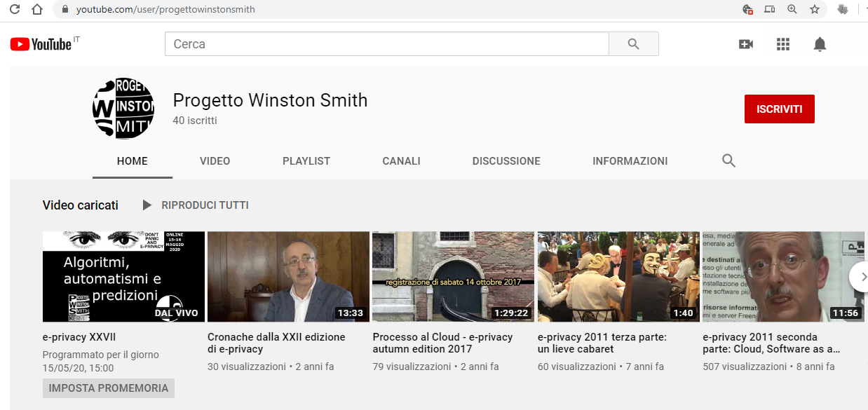Screen dimensions: 868x410
Task: Click the blocked cookies icon in the address bar
Action: click(x=747, y=10)
